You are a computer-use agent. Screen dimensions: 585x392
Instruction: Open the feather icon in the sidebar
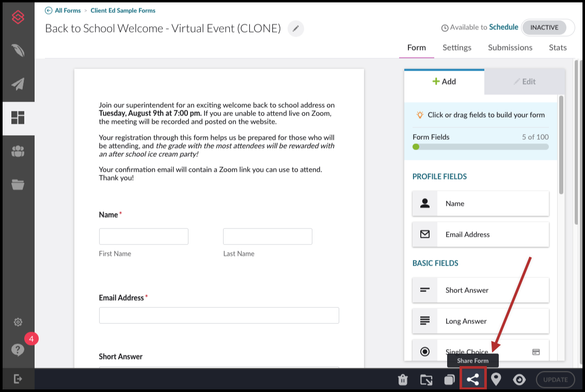[18, 51]
